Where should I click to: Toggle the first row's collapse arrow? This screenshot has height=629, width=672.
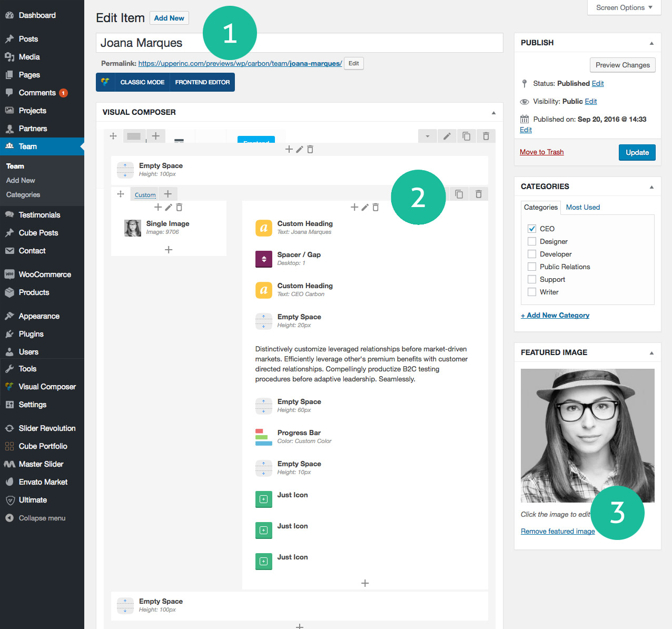pyautogui.click(x=428, y=136)
